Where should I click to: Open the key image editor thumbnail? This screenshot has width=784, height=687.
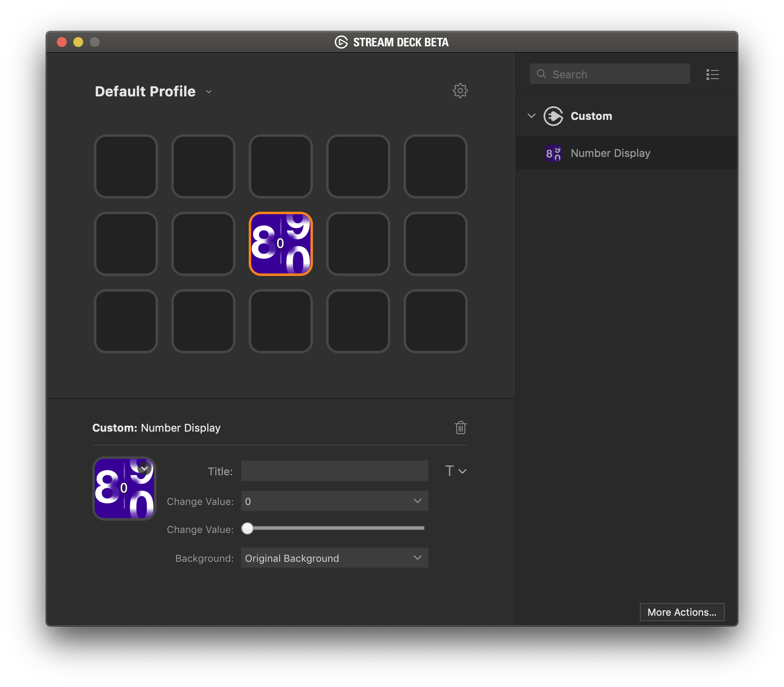click(124, 488)
